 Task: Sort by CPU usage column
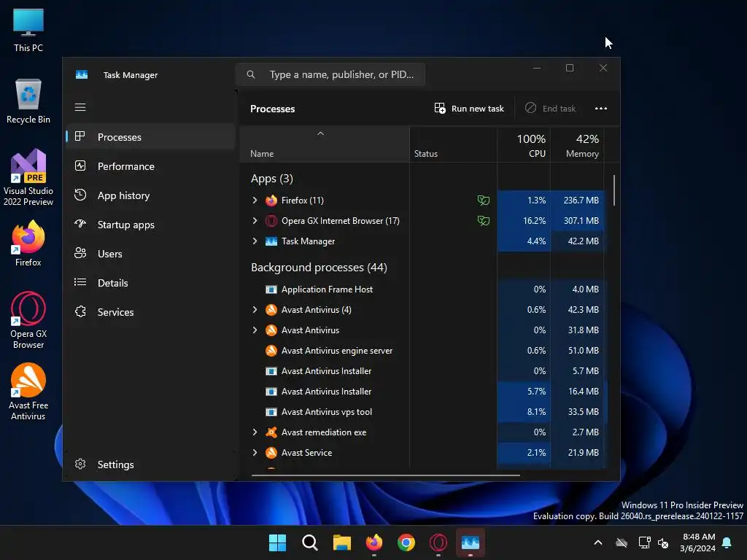tap(524, 146)
